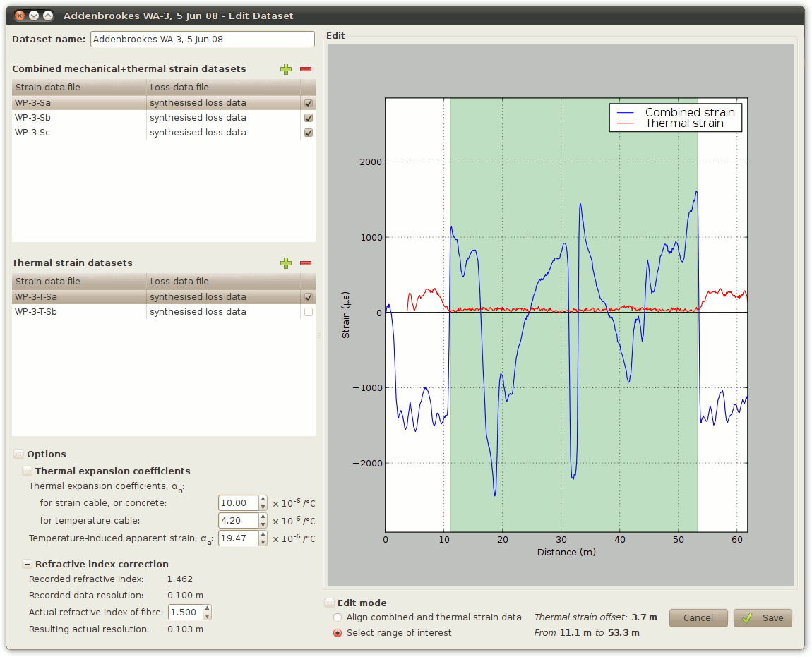Collapse the Options section

18,454
